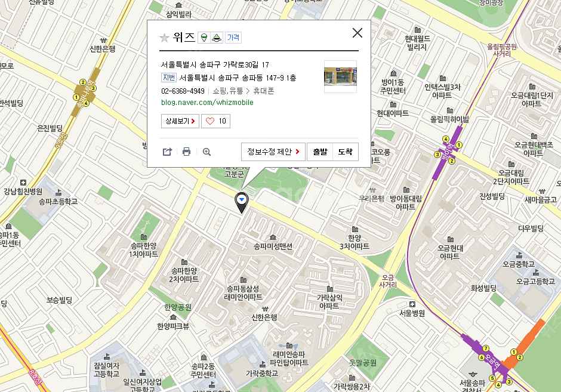Star the 위즈 place as a favorite

(164, 38)
